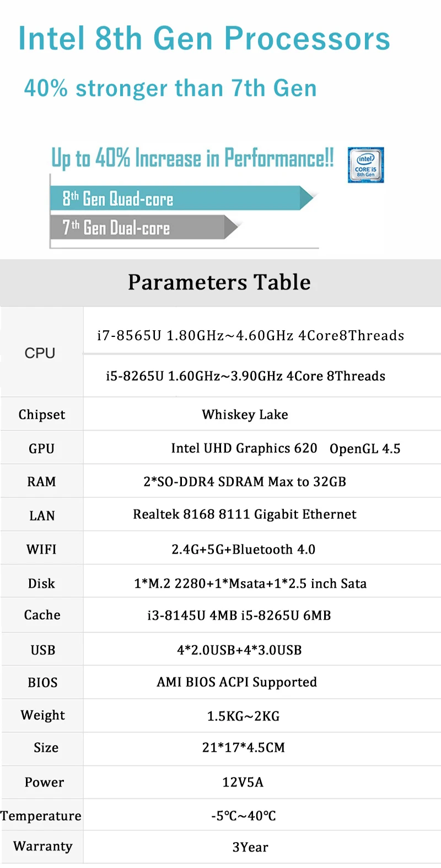Click the 7th Gen Dual-core arrow bar
This screenshot has height=868, width=441.
pos(144,227)
